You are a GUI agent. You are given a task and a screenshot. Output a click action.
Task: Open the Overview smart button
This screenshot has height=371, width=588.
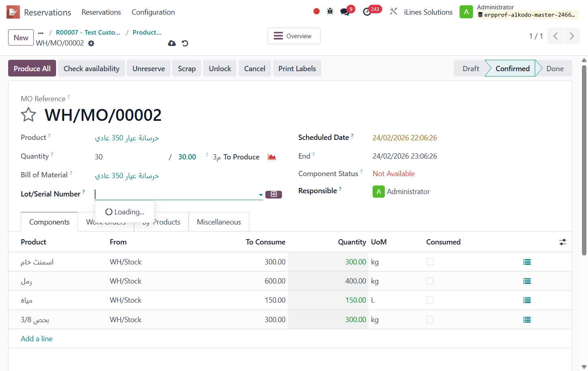tap(294, 36)
